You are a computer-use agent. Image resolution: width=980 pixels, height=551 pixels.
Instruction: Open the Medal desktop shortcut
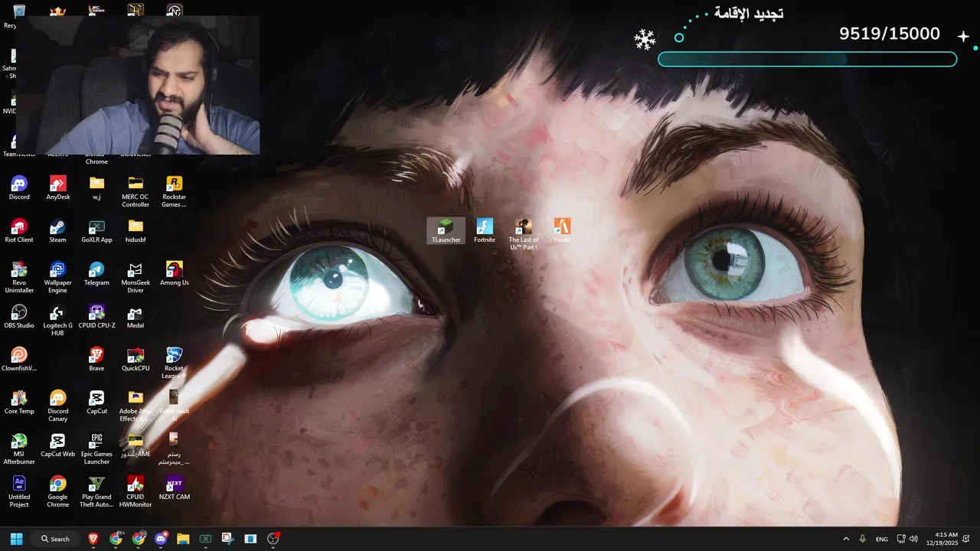(136, 317)
